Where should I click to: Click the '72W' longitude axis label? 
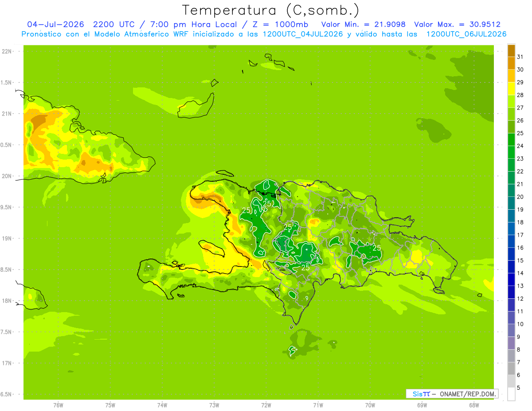pos(266,405)
